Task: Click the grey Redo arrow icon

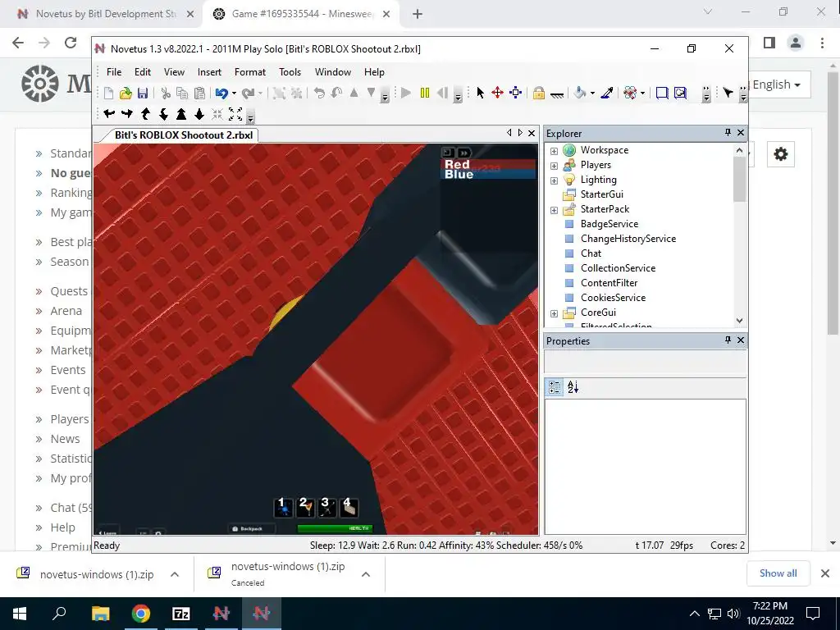Action: pos(248,94)
